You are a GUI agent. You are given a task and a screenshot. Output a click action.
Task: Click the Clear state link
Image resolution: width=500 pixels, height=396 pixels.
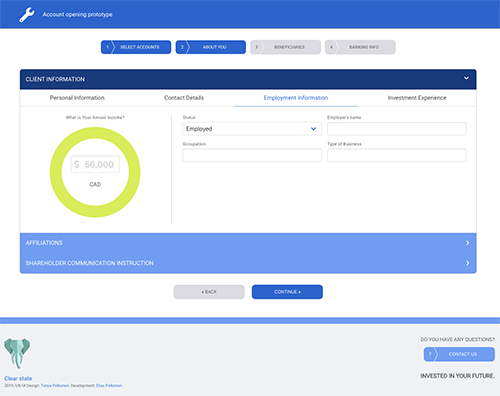pos(18,379)
